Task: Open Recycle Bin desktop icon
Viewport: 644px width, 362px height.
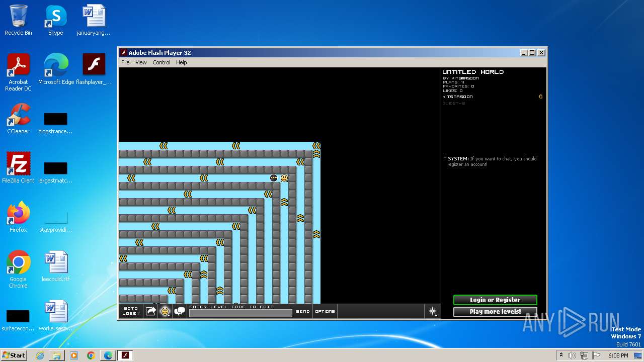Action: 18,20
